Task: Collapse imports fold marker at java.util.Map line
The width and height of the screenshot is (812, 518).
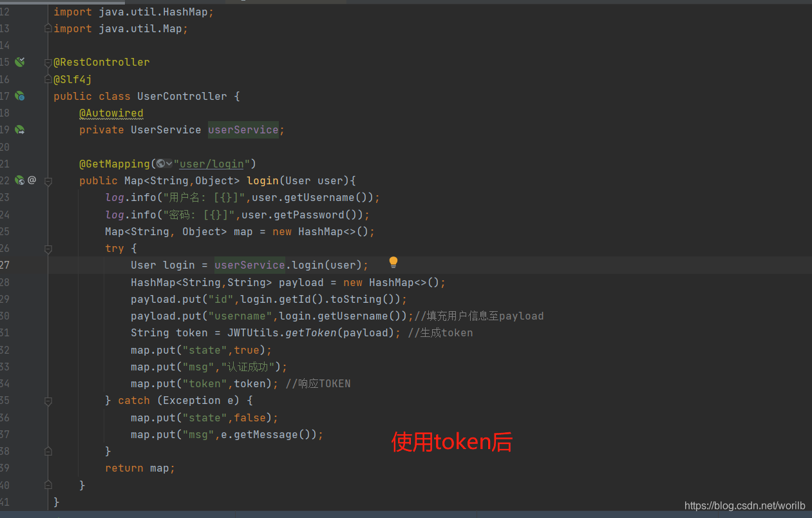Action: coord(48,28)
